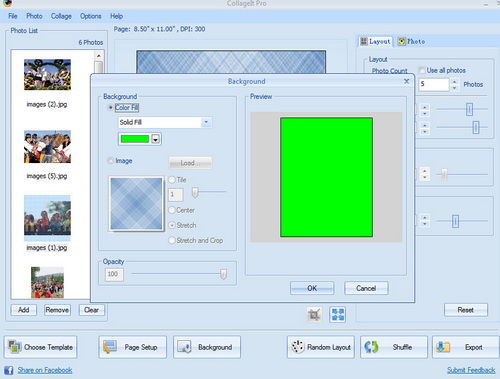
Task: Close the Background dialog with X
Action: (x=407, y=81)
